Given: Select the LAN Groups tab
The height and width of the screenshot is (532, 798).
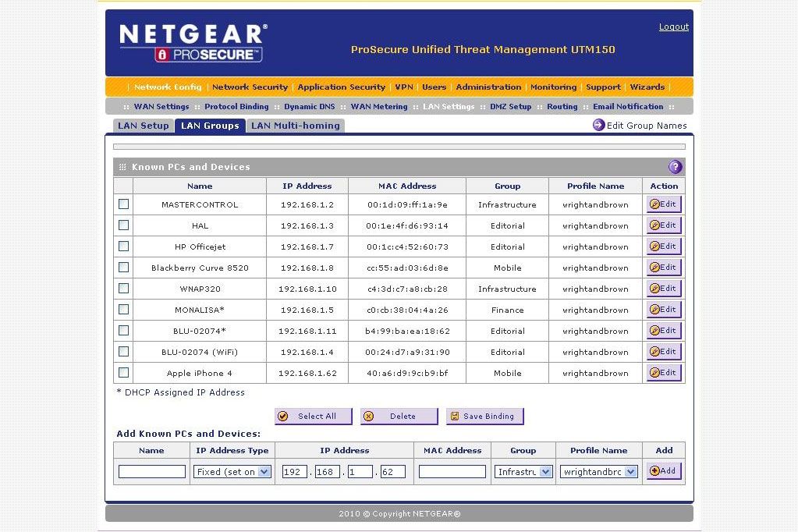Looking at the screenshot, I should [210, 126].
